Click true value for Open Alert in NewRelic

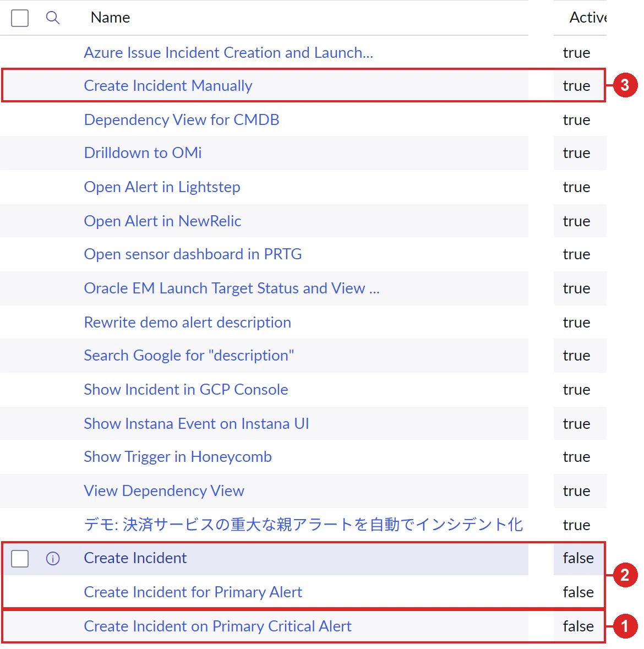pyautogui.click(x=576, y=221)
